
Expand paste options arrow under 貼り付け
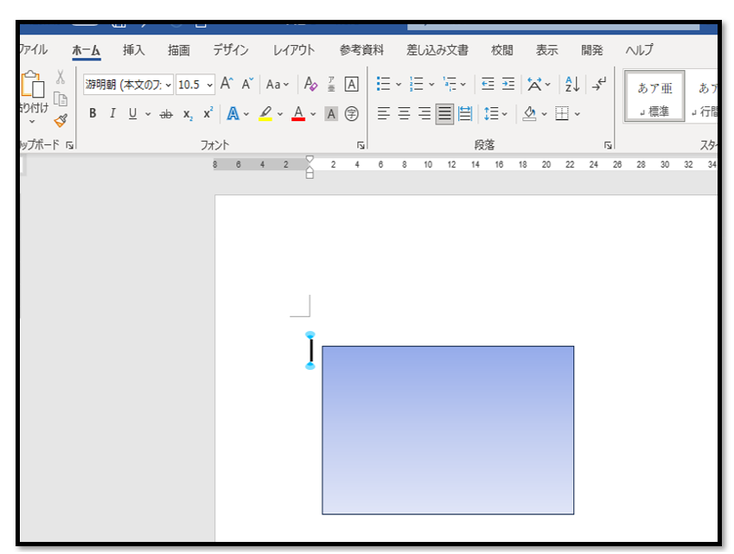tap(32, 121)
